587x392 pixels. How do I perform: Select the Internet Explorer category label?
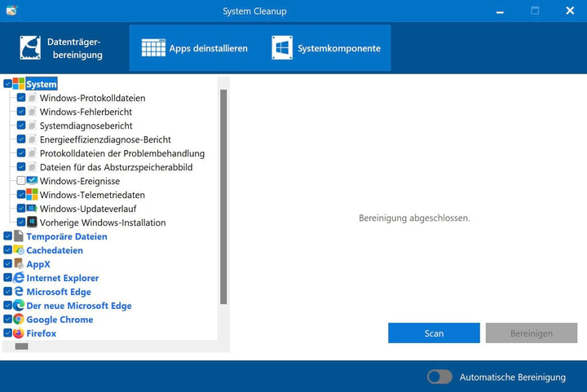point(63,278)
